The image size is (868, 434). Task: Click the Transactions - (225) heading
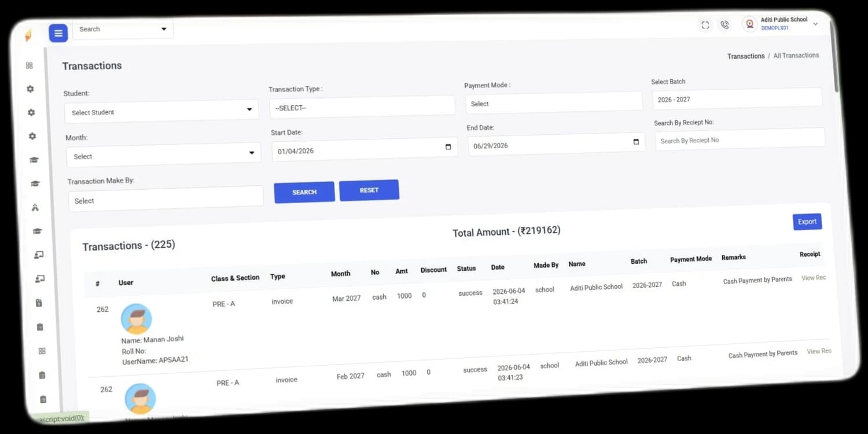click(x=128, y=245)
